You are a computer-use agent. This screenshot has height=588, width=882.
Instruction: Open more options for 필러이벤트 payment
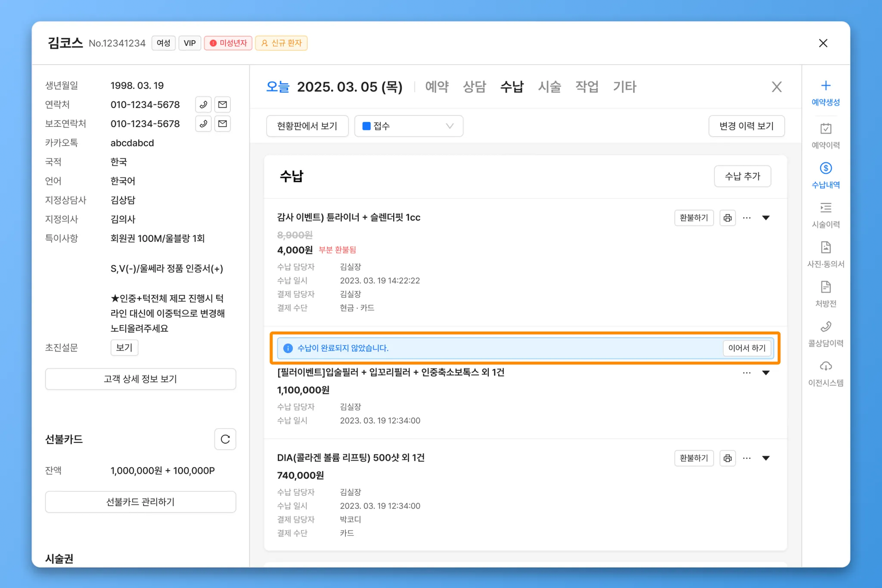click(746, 373)
